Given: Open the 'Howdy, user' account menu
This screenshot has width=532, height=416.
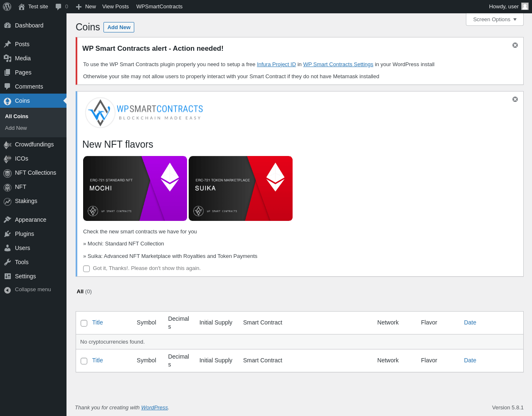Looking at the screenshot, I should click(508, 7).
